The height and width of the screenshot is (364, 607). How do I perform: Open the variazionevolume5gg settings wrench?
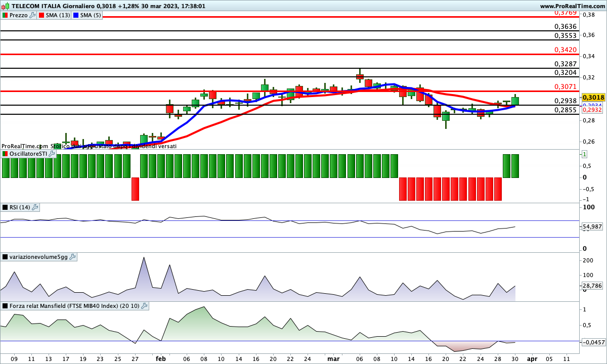(x=72, y=257)
